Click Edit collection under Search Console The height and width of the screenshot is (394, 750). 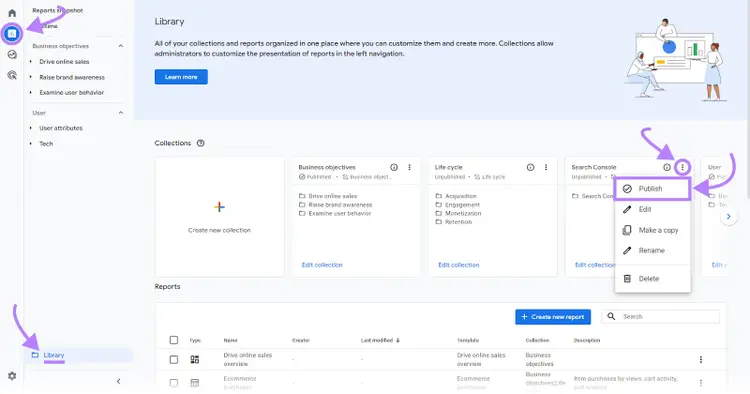(x=595, y=265)
